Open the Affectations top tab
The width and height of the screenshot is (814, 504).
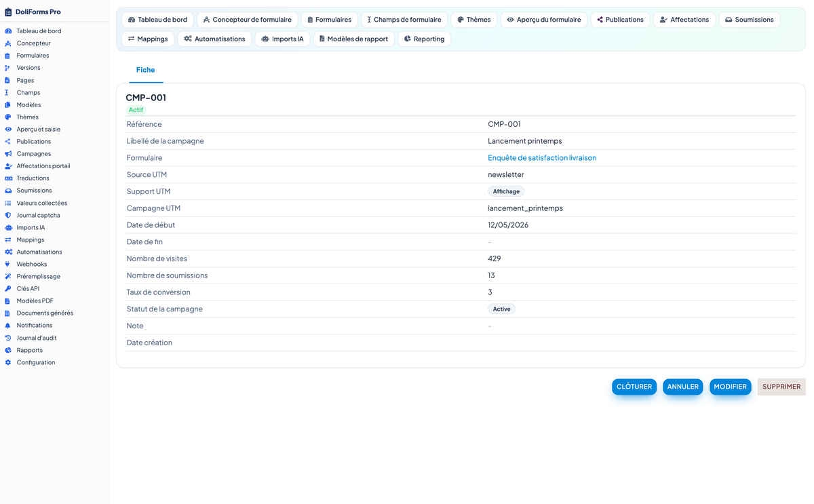(684, 20)
